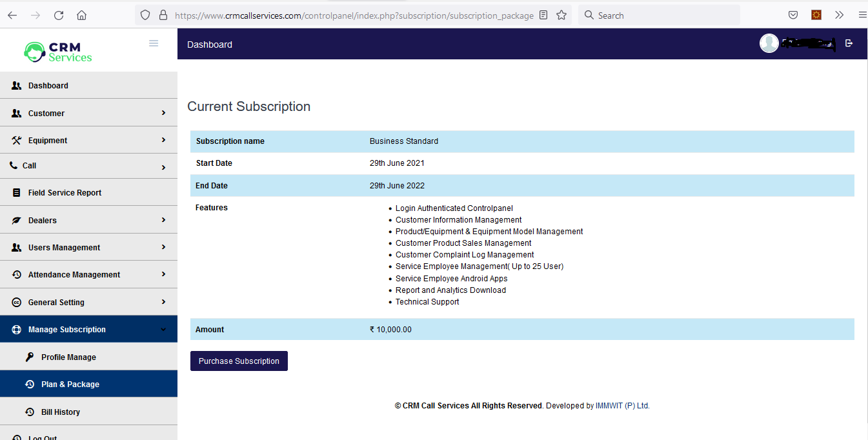This screenshot has width=868, height=440.
Task: Click the Log Out menu item
Action: 88,434
